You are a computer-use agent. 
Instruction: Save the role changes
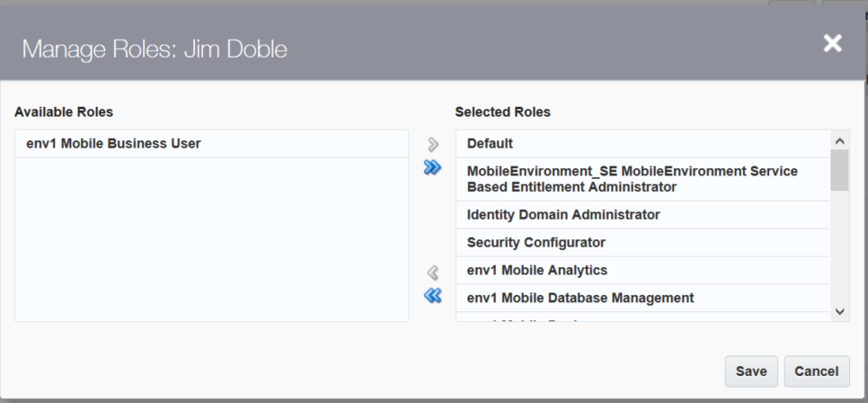tap(751, 372)
